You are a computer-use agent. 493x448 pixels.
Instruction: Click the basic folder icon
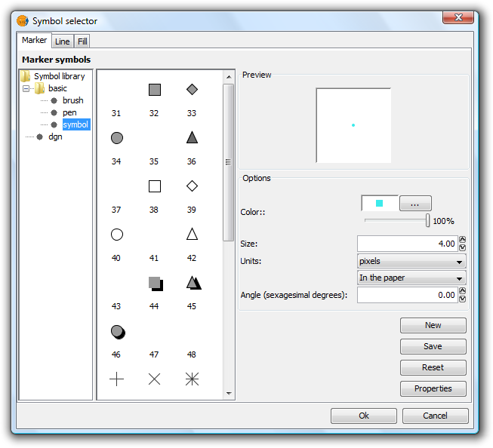point(39,88)
